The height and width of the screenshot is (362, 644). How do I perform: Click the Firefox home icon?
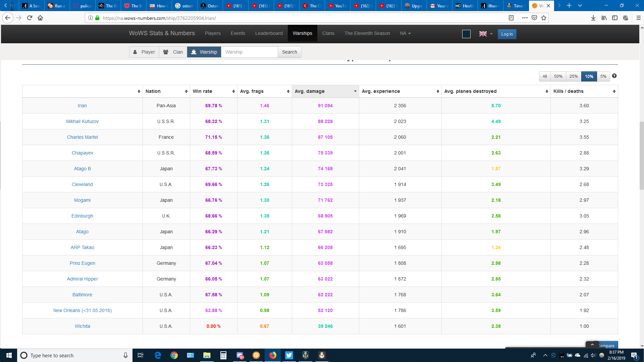point(40,18)
